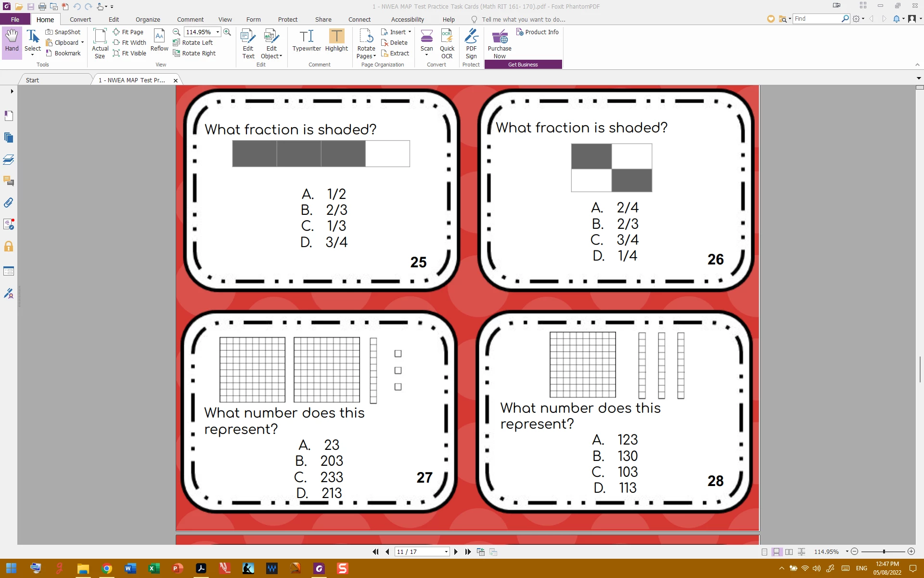Open the security lock panel
The width and height of the screenshot is (924, 578).
click(9, 247)
